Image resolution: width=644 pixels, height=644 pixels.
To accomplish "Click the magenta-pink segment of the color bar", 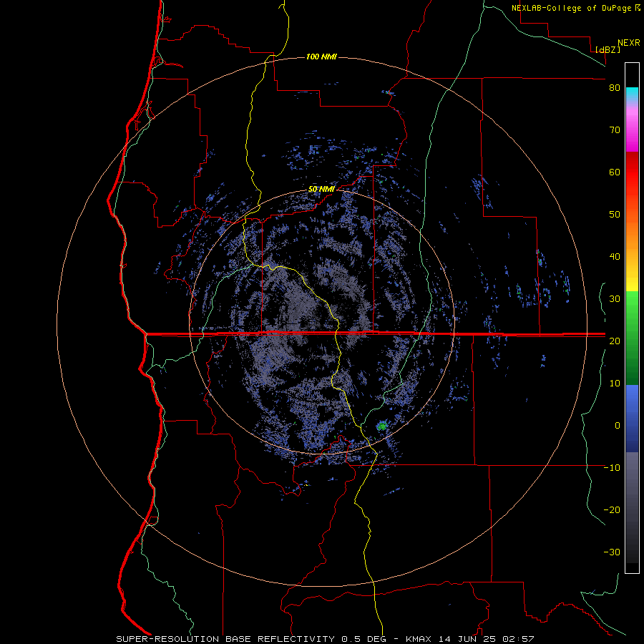I will 632,130.
